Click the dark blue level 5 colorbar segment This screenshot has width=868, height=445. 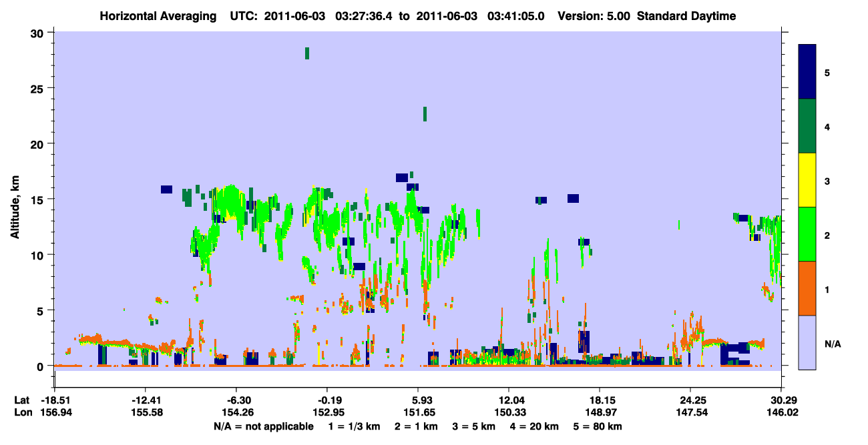click(807, 72)
